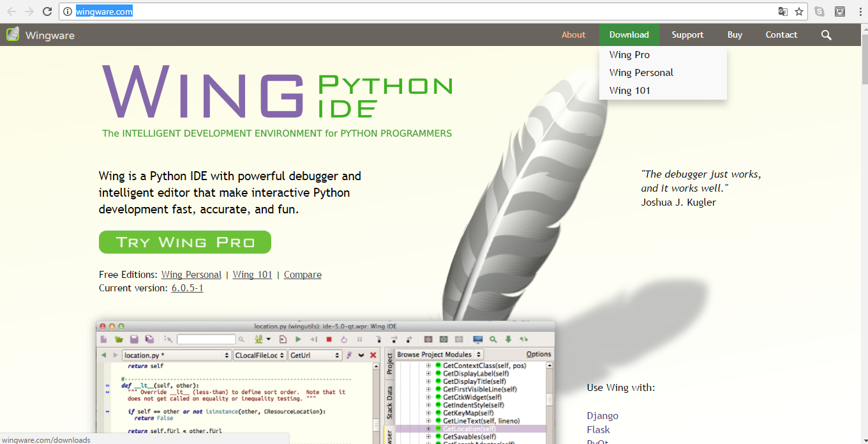
Task: Click the red stop square in IDE toolbar
Action: tap(329, 339)
